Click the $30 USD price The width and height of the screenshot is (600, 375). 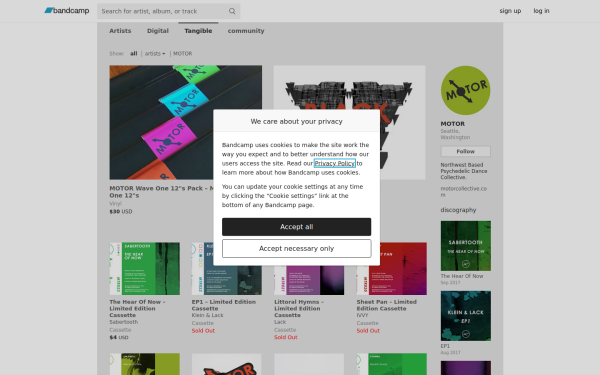[121, 212]
